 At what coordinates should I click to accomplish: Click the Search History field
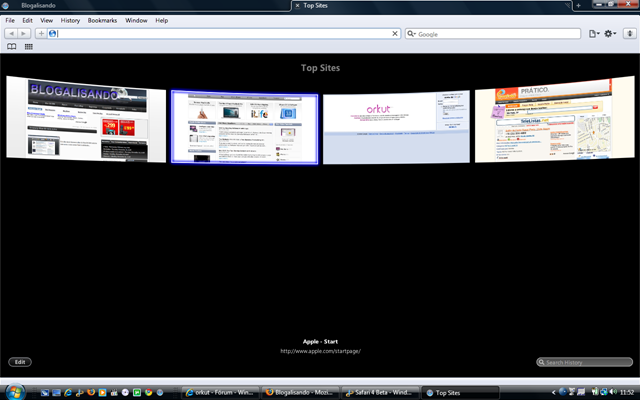(x=584, y=362)
